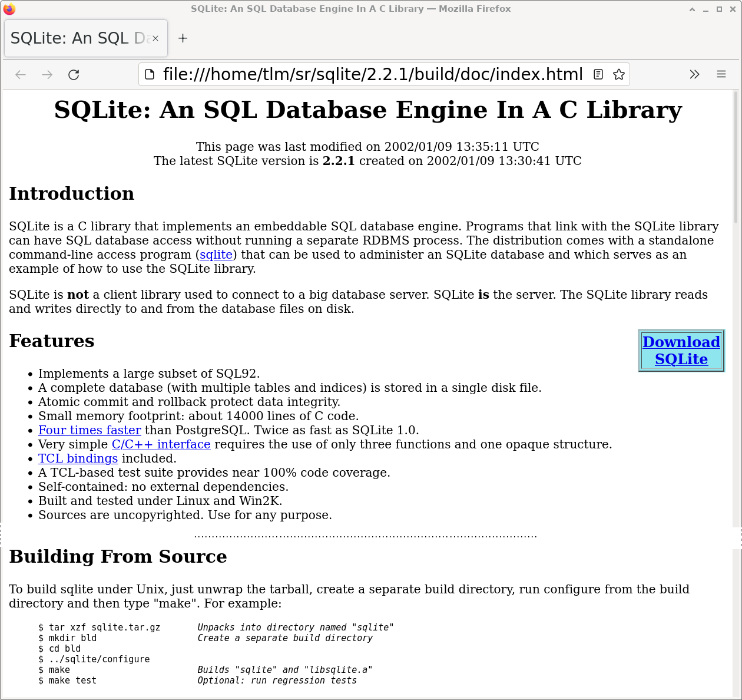Click the Back navigation arrow
The image size is (742, 700).
[x=21, y=74]
